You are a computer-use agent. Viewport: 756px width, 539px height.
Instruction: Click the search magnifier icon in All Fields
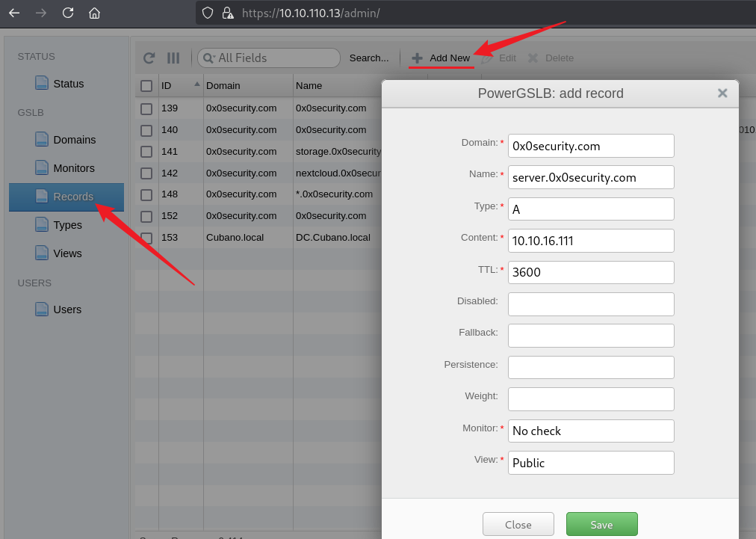pyautogui.click(x=207, y=58)
